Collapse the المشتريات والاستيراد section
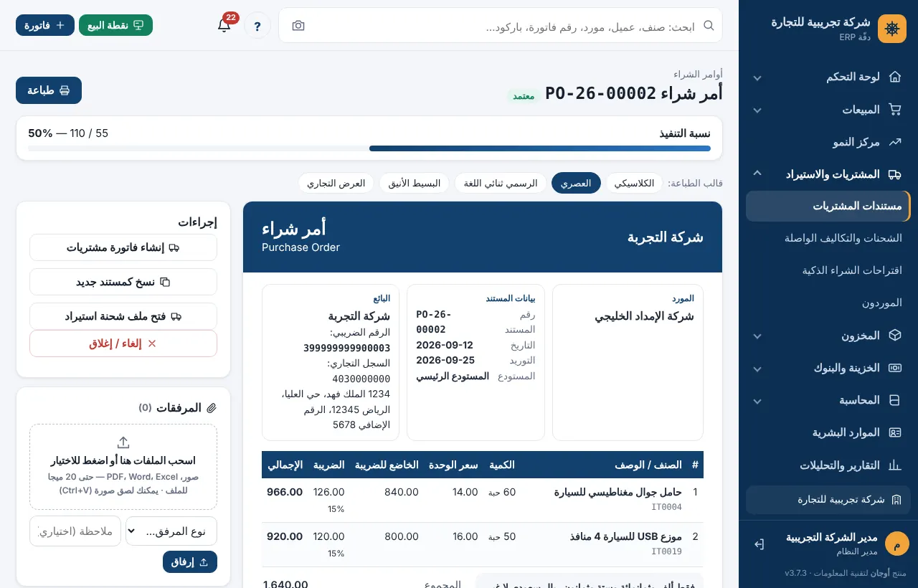918x588 pixels. tap(828, 174)
